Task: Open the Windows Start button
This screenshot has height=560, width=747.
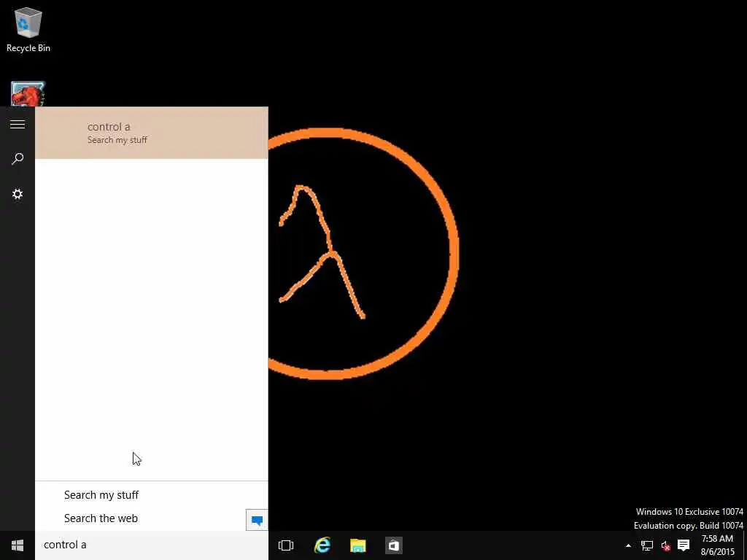Action: 18,545
